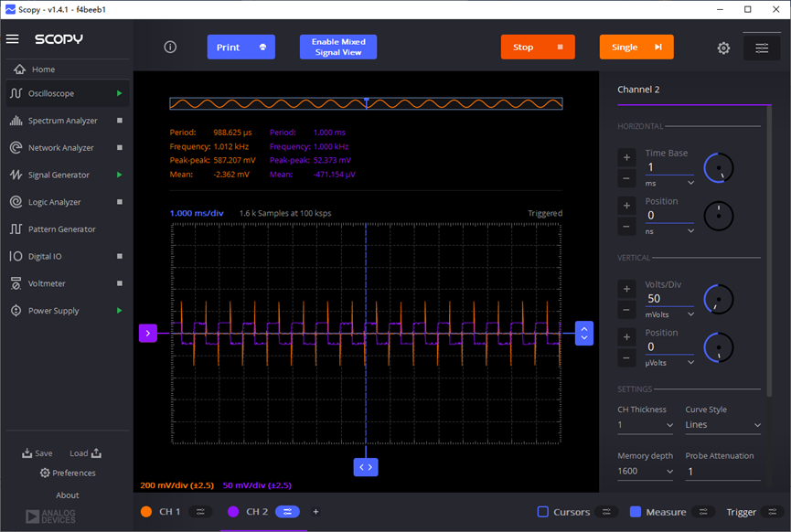Click the Volts/Div value field
Screen dimensions: 791x532
[x=669, y=299]
